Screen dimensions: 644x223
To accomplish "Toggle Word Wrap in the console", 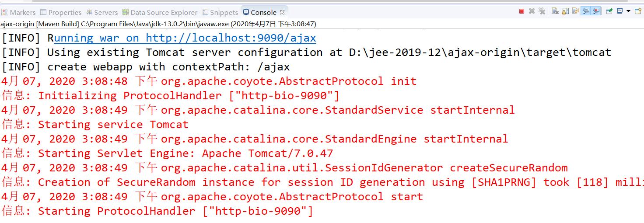I will coord(575,11).
